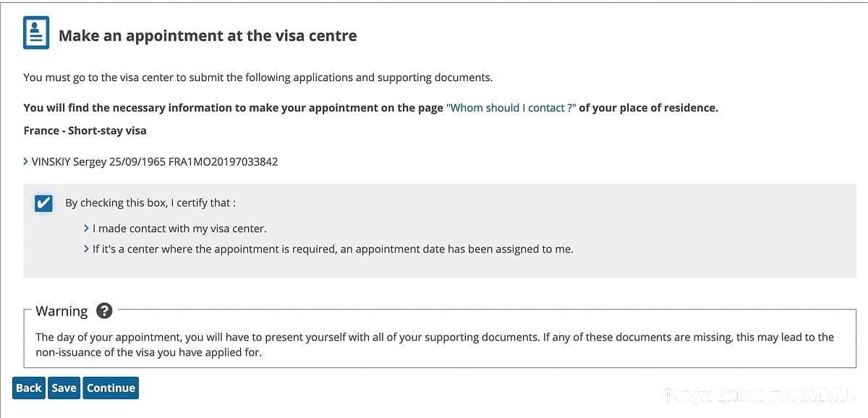The width and height of the screenshot is (868, 418).
Task: Click the "You must go to the visa center" sentence
Action: [x=258, y=77]
